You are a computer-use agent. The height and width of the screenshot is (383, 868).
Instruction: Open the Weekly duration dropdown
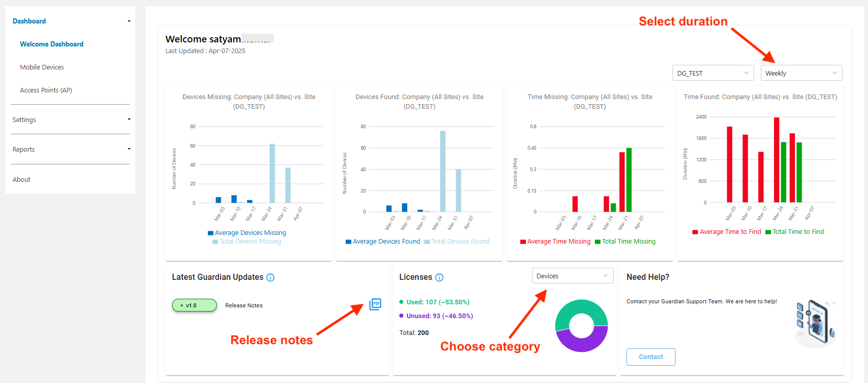tap(801, 73)
